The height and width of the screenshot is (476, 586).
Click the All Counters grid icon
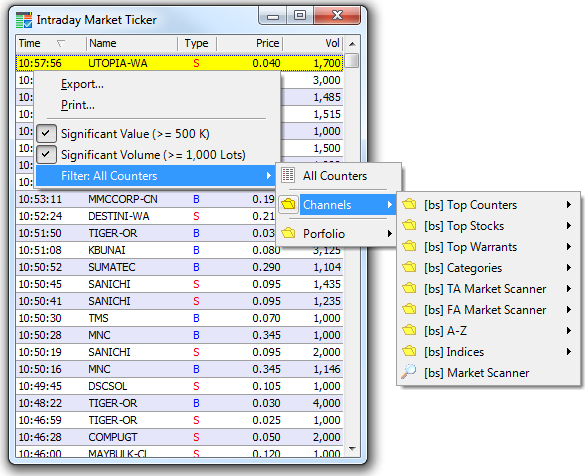[x=288, y=175]
